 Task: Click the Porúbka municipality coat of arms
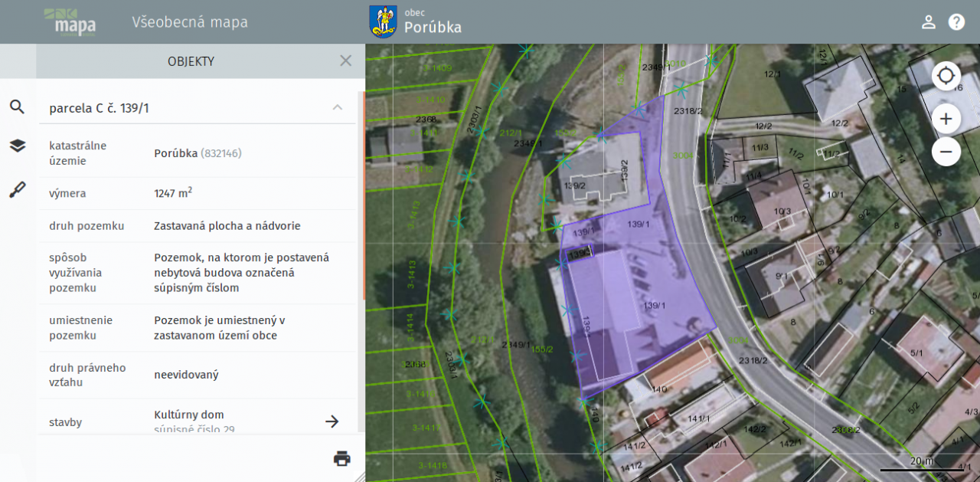(381, 21)
